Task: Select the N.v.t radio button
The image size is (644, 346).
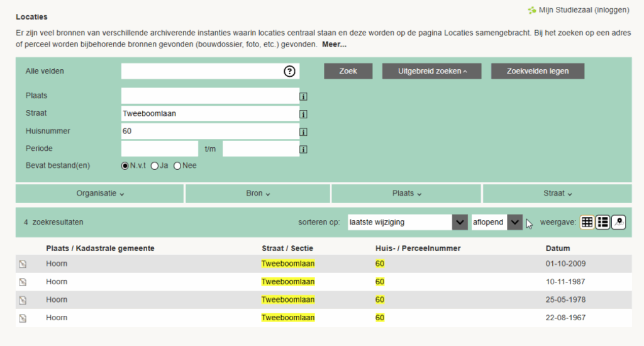Action: [125, 165]
